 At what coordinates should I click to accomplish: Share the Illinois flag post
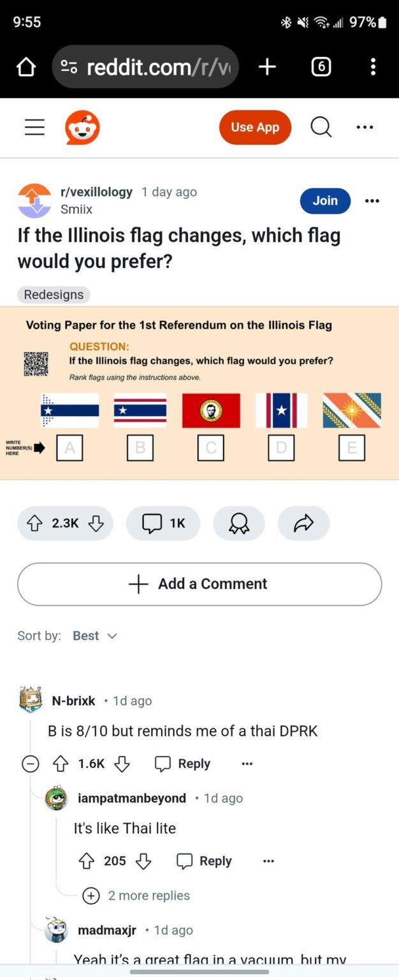pos(303,524)
